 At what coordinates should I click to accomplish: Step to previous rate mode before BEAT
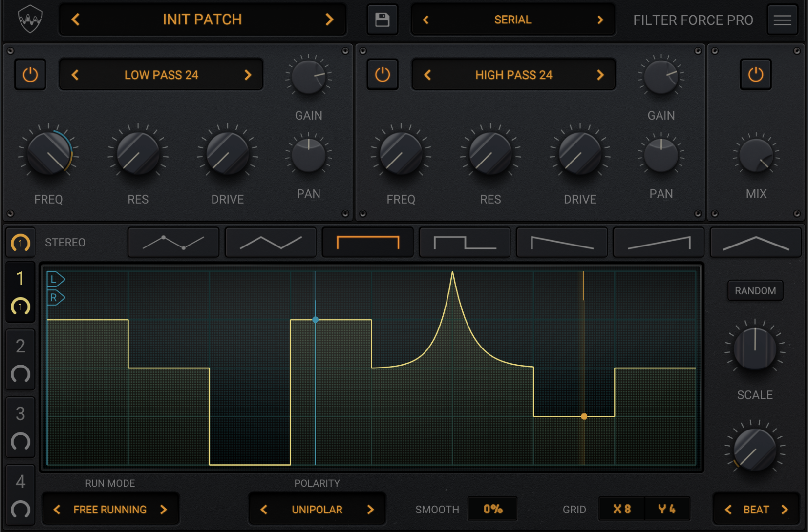728,510
